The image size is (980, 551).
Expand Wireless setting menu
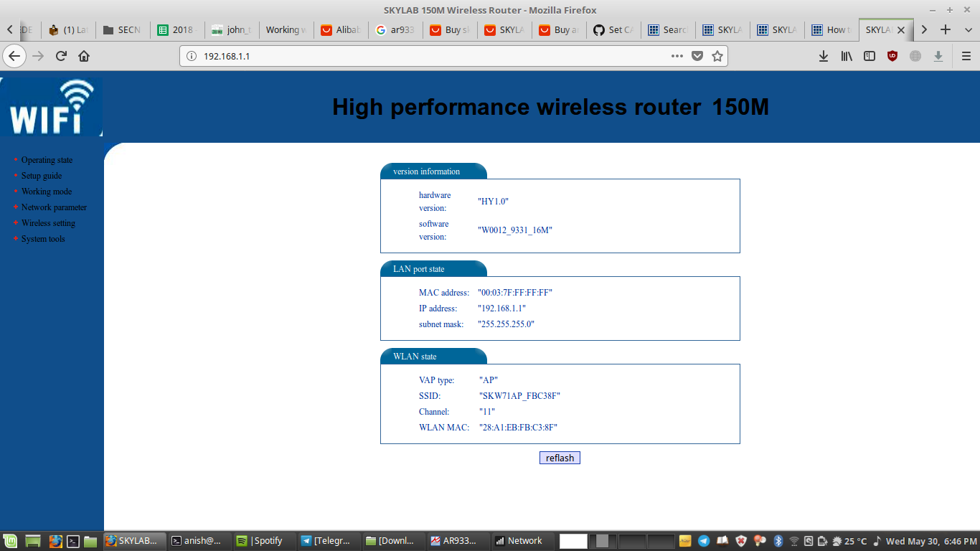click(48, 223)
